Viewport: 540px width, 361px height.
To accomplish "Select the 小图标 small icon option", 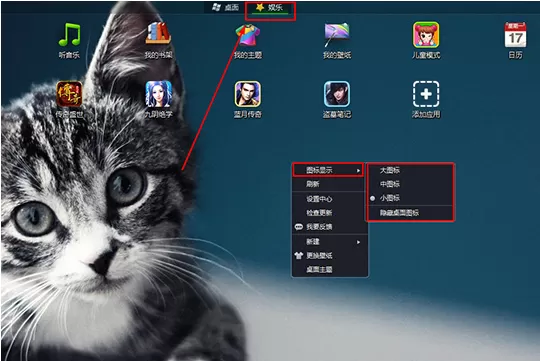I will [x=410, y=198].
